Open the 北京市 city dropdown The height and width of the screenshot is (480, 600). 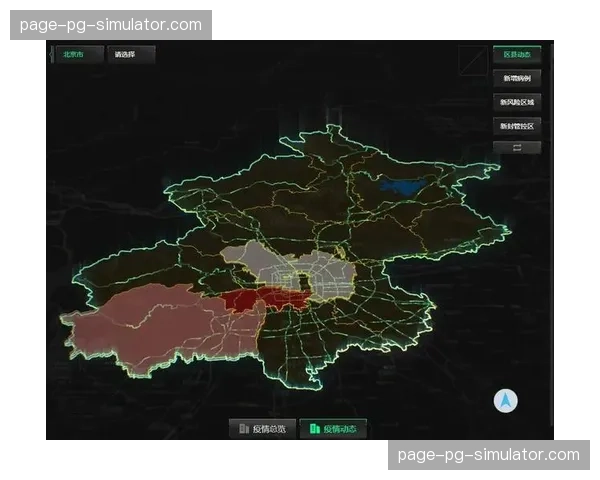coord(80,54)
